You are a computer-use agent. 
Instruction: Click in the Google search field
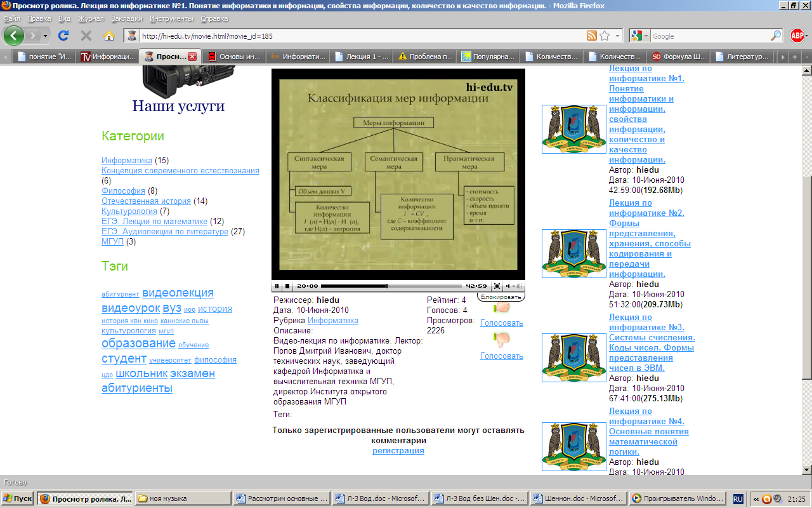(x=709, y=36)
